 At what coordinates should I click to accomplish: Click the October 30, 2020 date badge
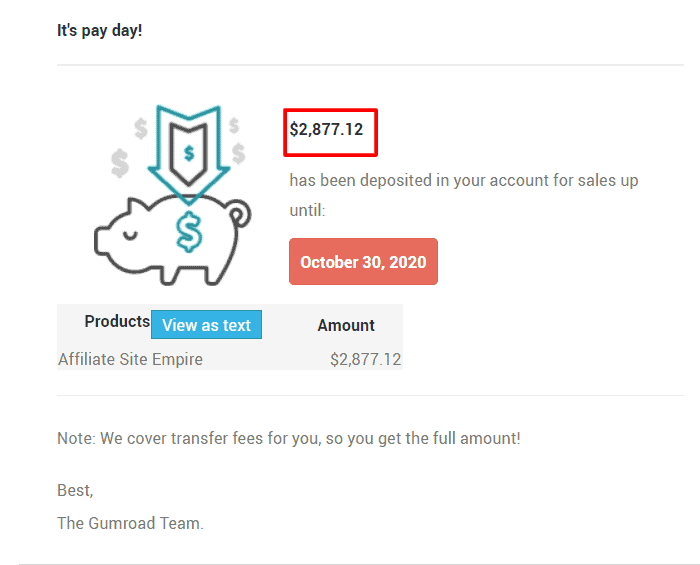363,262
